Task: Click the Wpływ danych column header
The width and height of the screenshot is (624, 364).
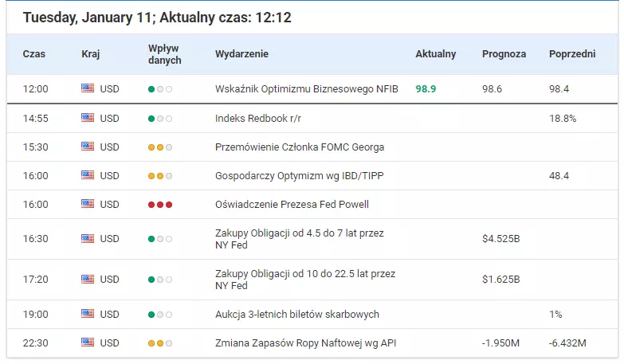Action: point(165,54)
